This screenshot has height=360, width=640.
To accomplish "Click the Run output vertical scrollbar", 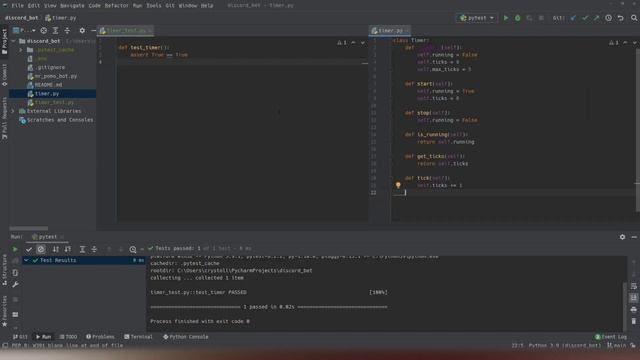I will 625,305.
